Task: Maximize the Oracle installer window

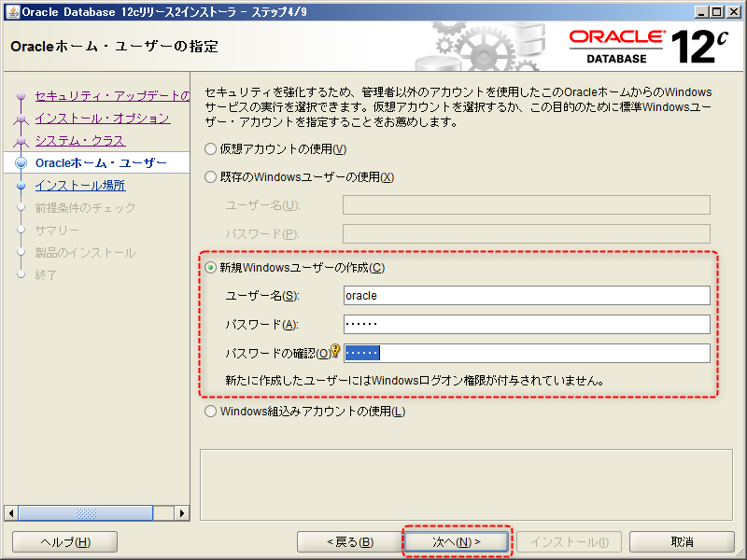Action: pos(717,12)
